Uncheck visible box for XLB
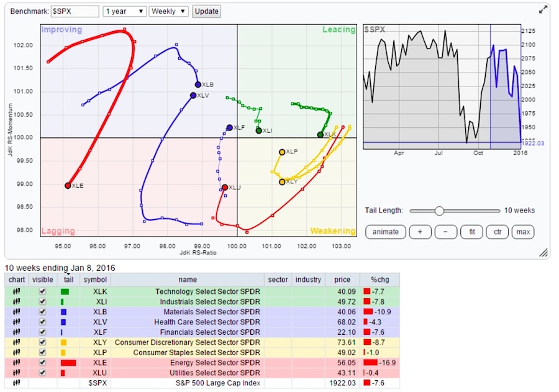 click(x=42, y=312)
